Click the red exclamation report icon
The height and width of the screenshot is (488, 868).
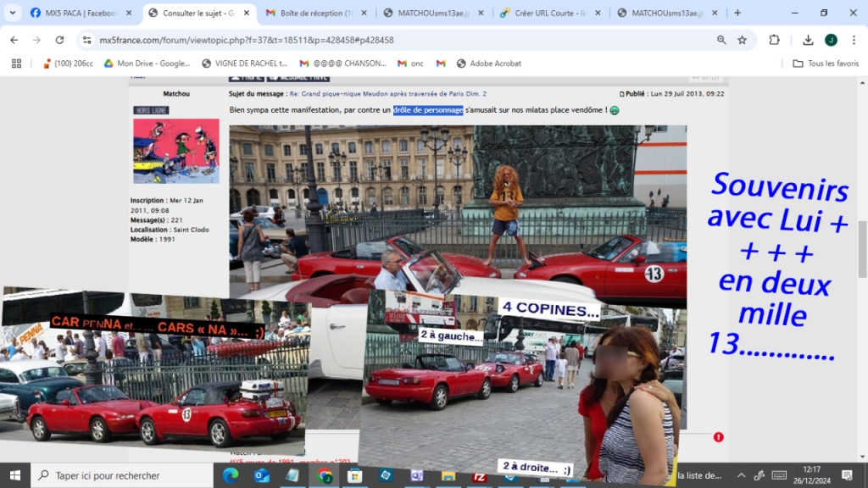[719, 437]
